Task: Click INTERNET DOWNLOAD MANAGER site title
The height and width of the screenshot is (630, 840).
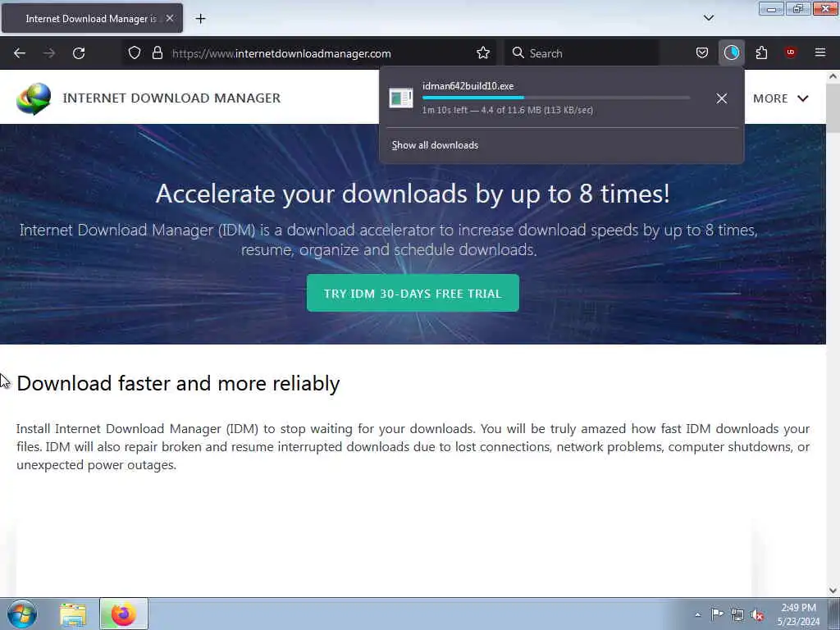Action: click(171, 98)
